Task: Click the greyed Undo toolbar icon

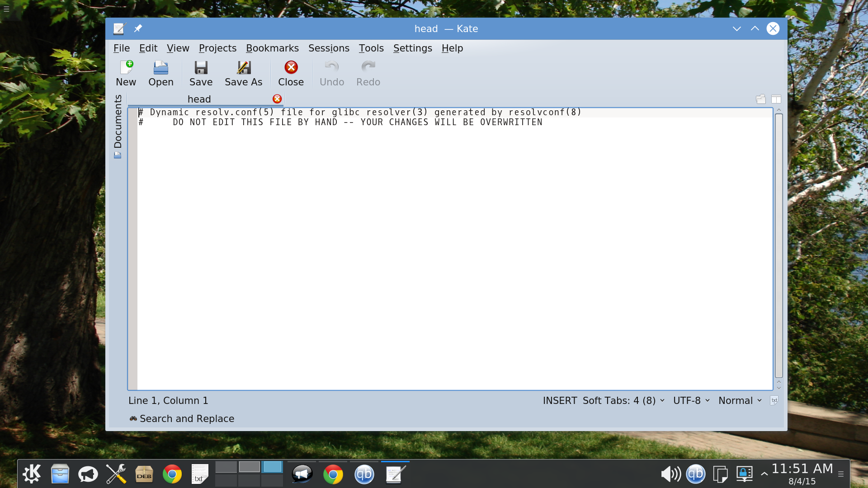Action: click(x=332, y=73)
